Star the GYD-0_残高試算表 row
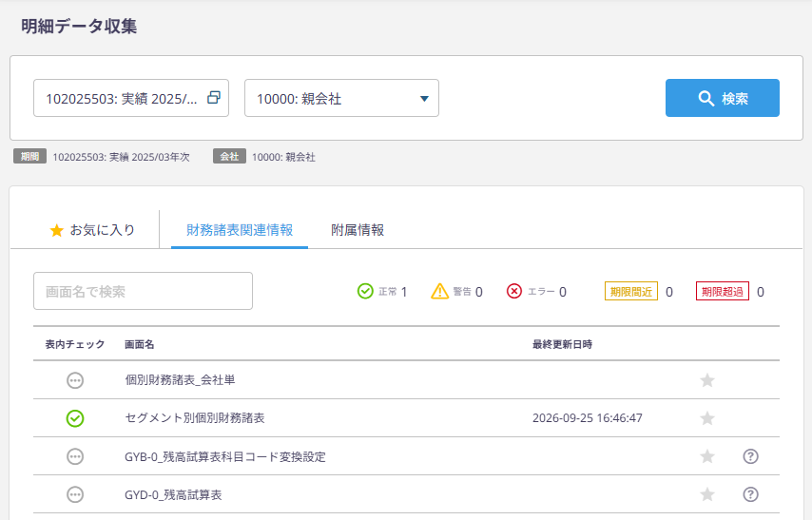This screenshot has width=812, height=520. [706, 494]
